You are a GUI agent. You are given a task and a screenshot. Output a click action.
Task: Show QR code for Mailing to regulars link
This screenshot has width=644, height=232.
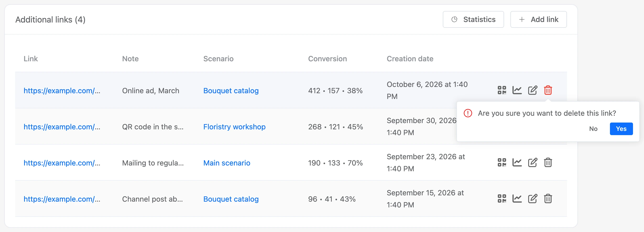[502, 163]
